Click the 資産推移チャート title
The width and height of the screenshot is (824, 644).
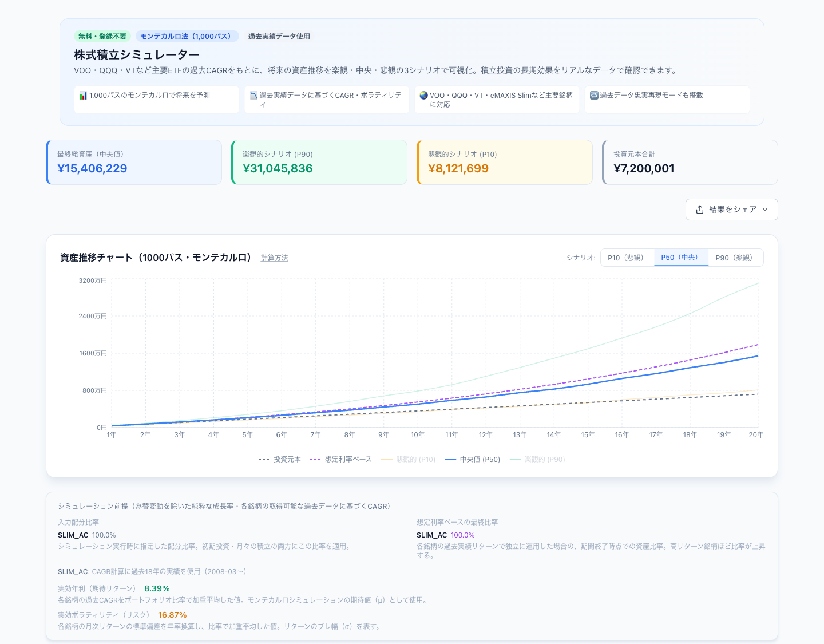tap(157, 258)
